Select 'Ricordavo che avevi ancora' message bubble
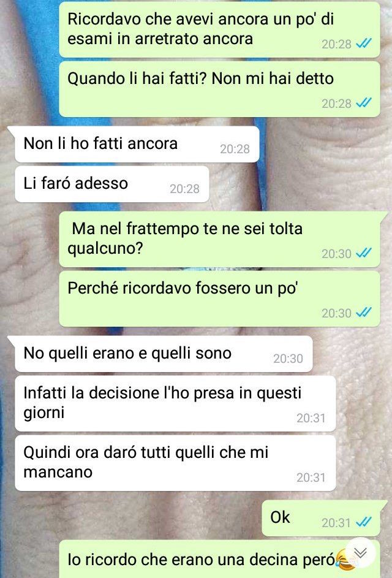This screenshot has height=578, width=392. (x=219, y=29)
